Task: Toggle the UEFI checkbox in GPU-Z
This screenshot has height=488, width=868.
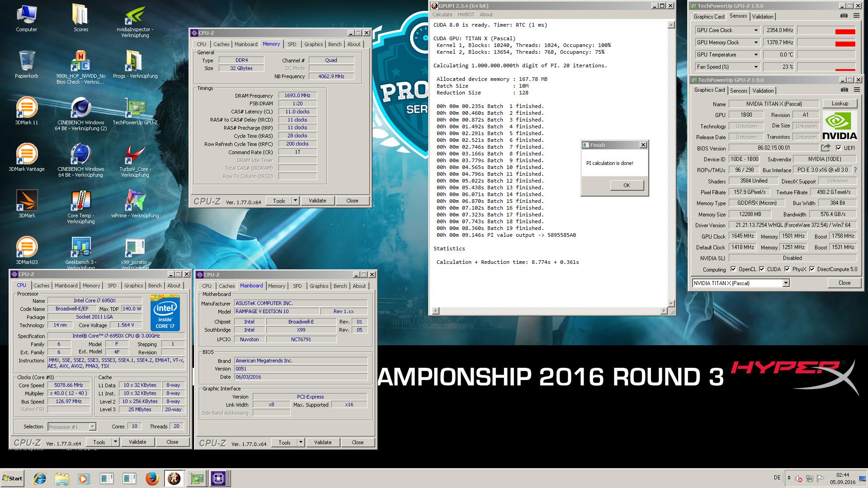Action: click(839, 148)
